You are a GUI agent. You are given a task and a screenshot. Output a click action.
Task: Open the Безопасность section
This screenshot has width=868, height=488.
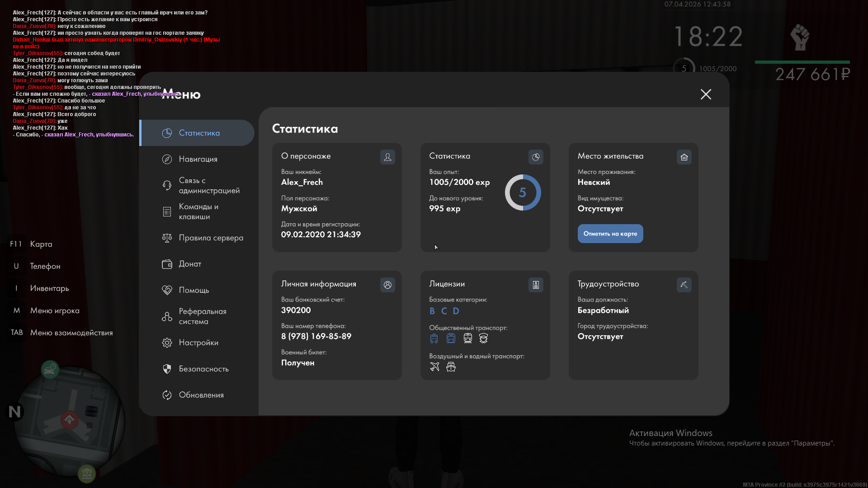tap(203, 369)
